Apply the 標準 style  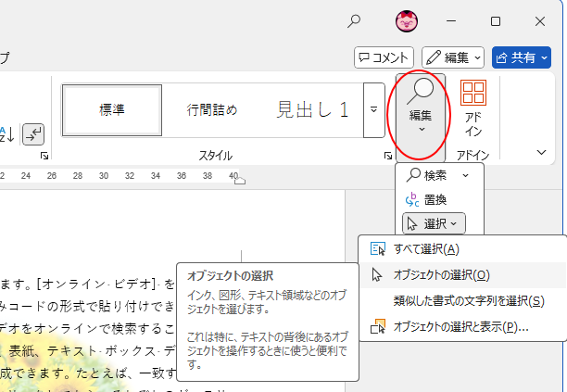pyautogui.click(x=112, y=110)
